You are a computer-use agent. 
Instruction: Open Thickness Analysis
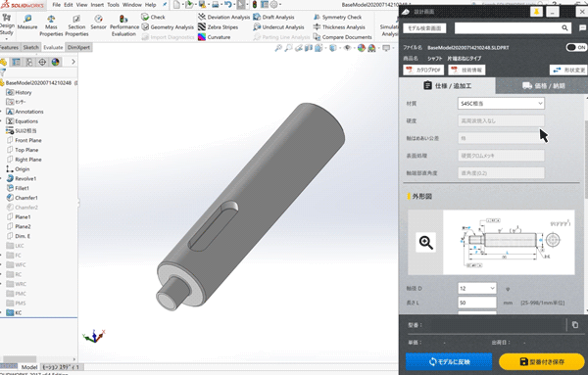(x=339, y=27)
